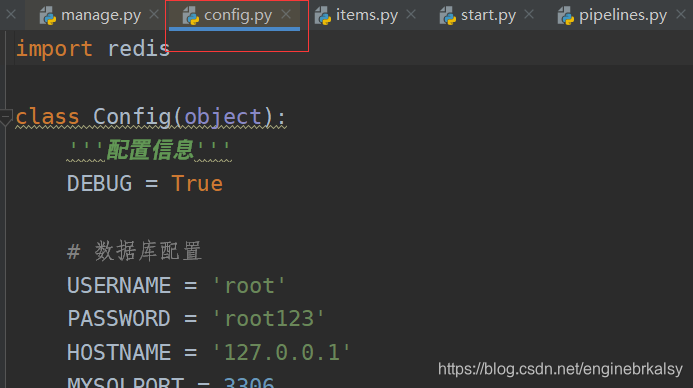Viewport: 693px width, 388px height.
Task: Click the USERNAME = 'root' line
Action: pyautogui.click(x=176, y=285)
